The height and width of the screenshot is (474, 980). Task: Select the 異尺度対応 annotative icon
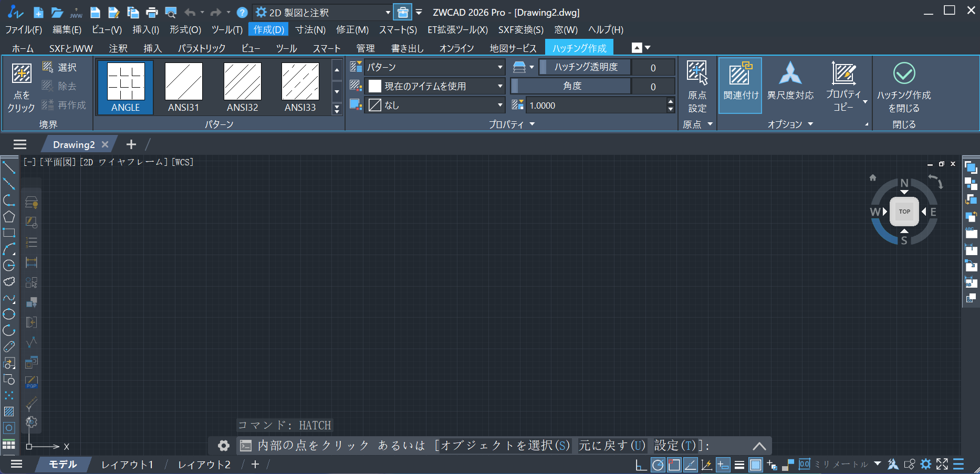pyautogui.click(x=790, y=73)
